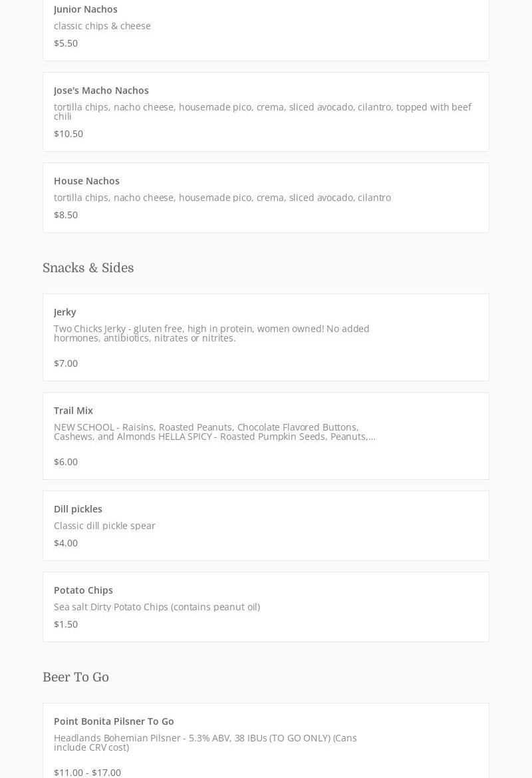Select the Potato Chips item
Image resolution: width=532 pixels, height=778 pixels.
83,590
